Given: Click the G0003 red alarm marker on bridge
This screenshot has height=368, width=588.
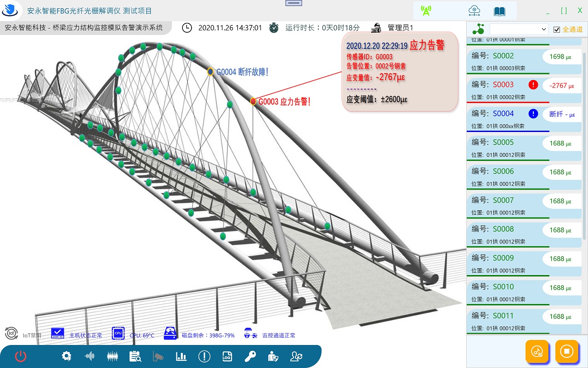Looking at the screenshot, I should pyautogui.click(x=253, y=101).
